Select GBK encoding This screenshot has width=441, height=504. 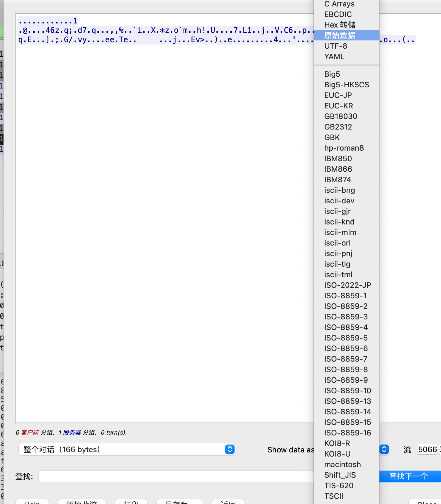[x=332, y=137]
